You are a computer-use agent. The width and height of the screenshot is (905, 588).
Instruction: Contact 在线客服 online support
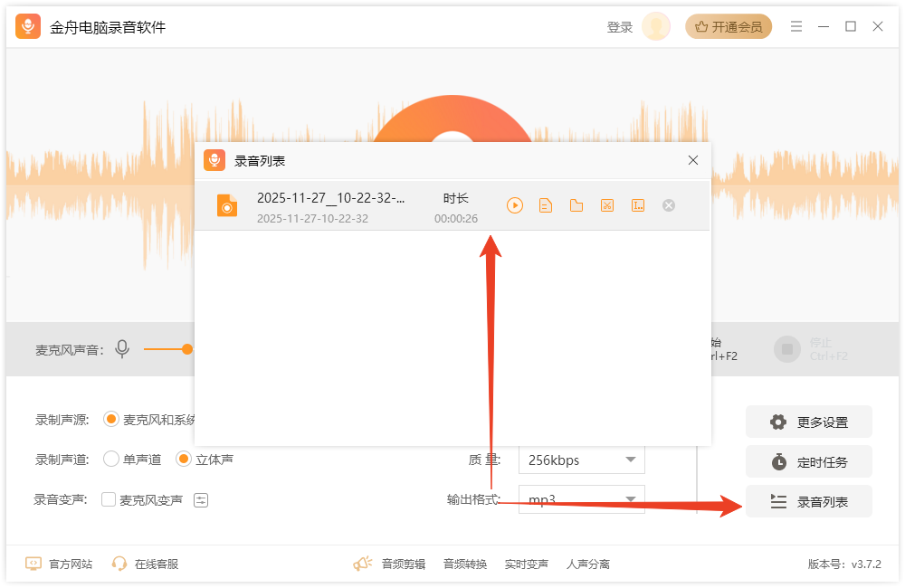pyautogui.click(x=145, y=564)
